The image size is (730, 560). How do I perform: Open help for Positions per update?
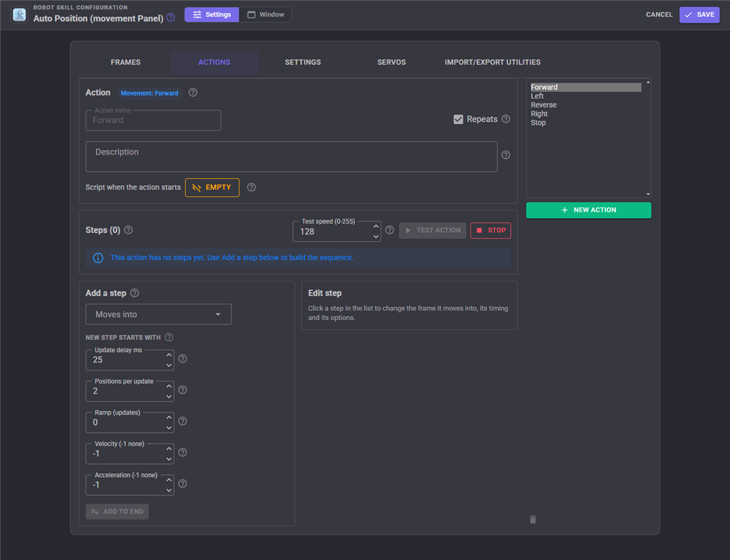182,390
